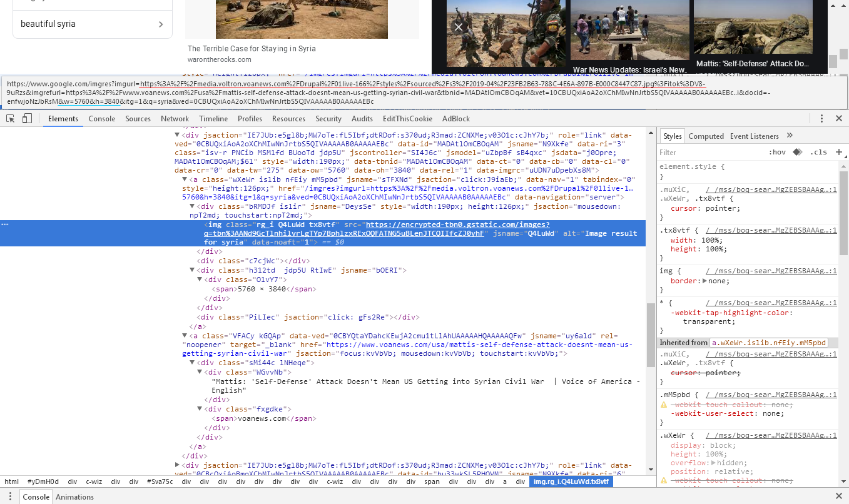Add a new style rule with plus icon

839,152
